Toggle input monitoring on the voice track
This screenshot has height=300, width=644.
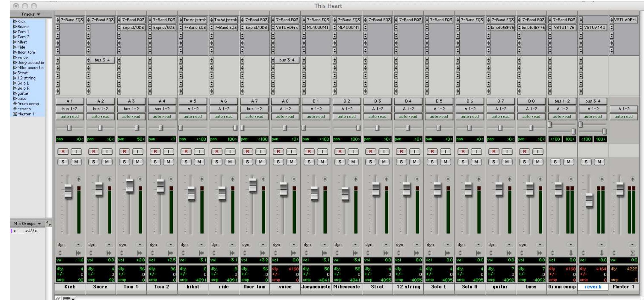point(291,152)
